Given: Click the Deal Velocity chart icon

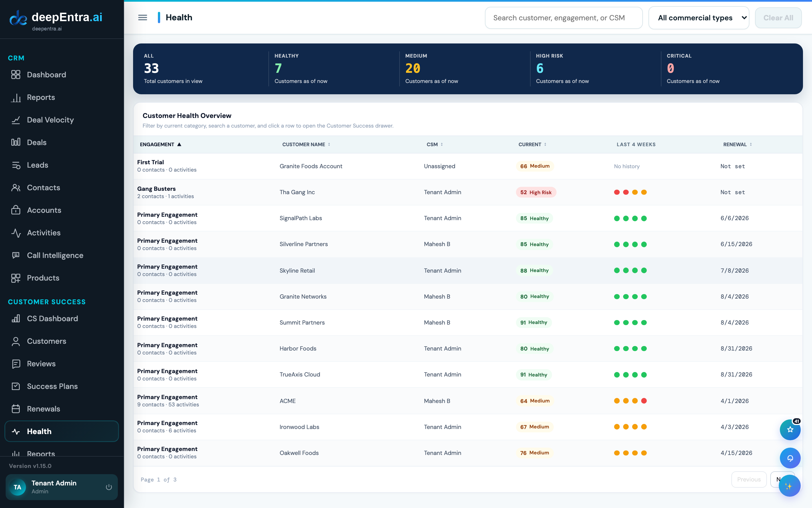Looking at the screenshot, I should 16,120.
